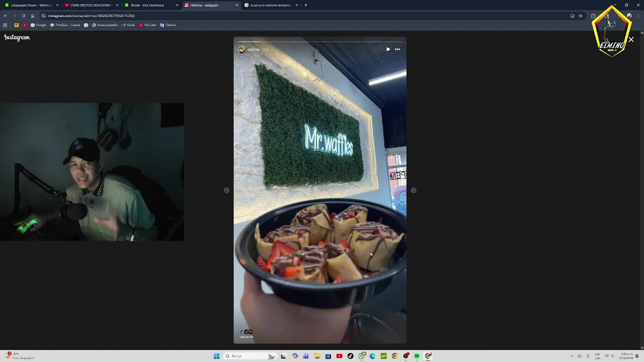Bookmark this page with the star
Image resolution: width=644 pixels, height=362 pixels.
[581, 16]
